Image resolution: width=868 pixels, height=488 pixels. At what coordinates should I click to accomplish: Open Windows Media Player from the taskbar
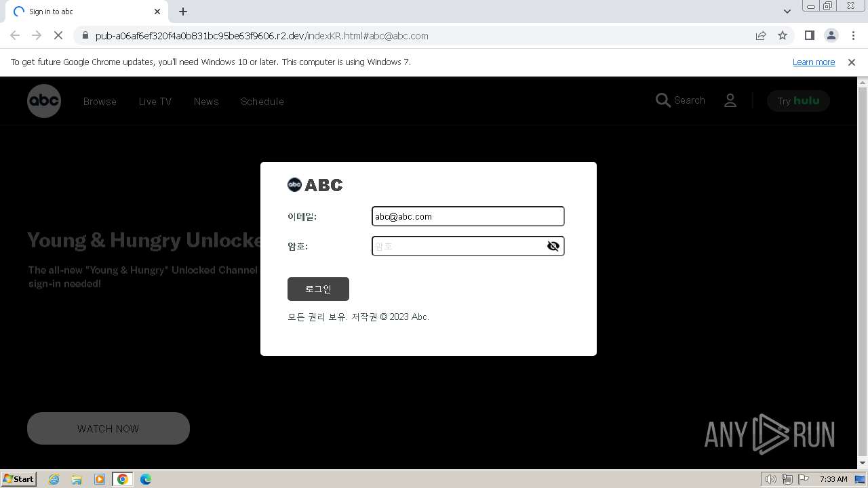click(100, 479)
